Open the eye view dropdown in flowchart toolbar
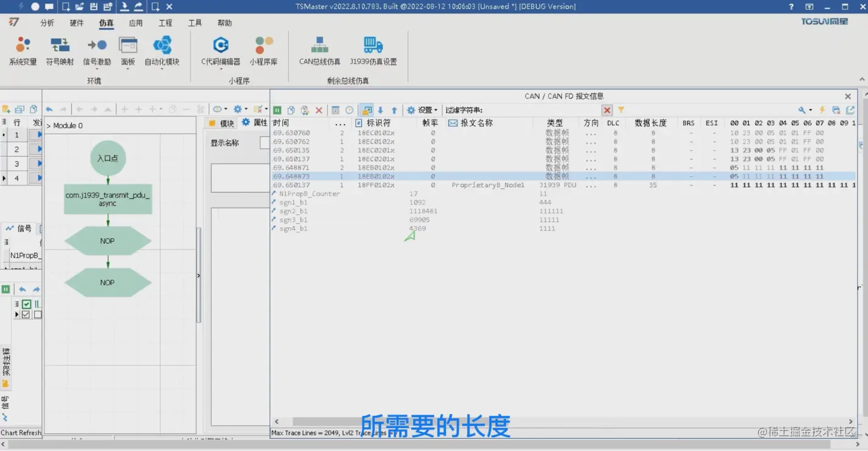This screenshot has height=451, width=868. click(220, 109)
